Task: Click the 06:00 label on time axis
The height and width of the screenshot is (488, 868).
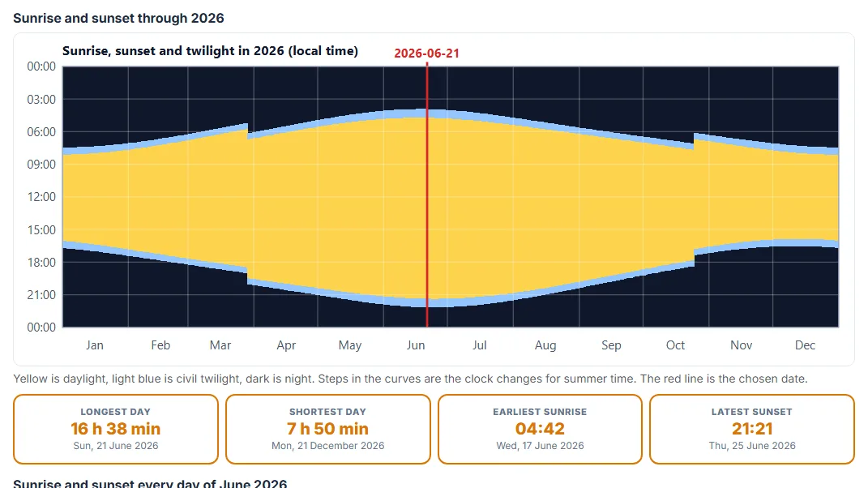Action: point(41,132)
